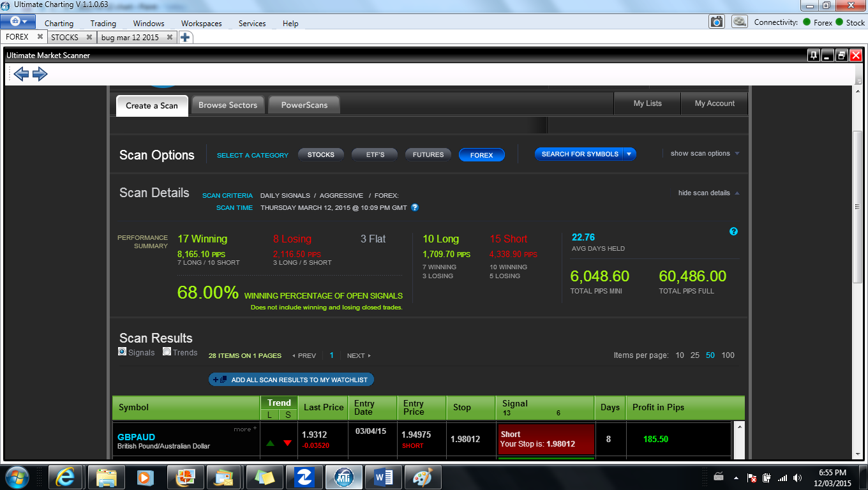Select the FUTURES category
The image size is (868, 490).
(x=428, y=154)
